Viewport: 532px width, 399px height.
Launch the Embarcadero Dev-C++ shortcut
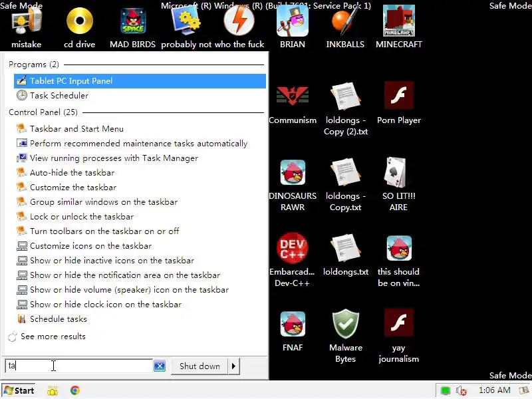293,248
